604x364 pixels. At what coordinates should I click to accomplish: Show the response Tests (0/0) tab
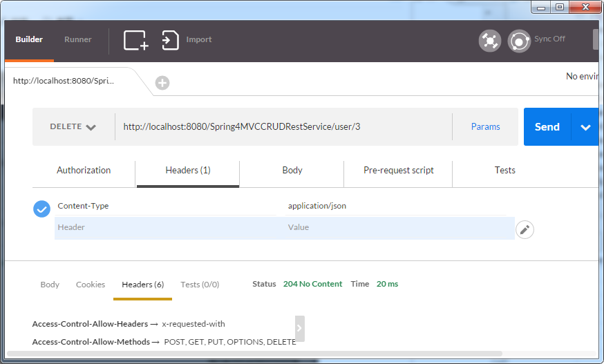pos(200,285)
